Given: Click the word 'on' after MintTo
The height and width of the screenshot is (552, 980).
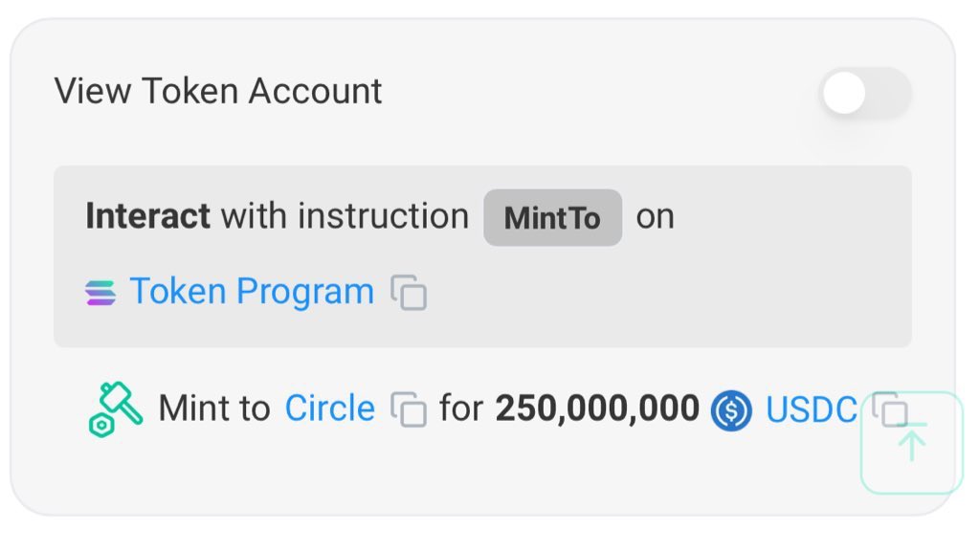Looking at the screenshot, I should 655,218.
